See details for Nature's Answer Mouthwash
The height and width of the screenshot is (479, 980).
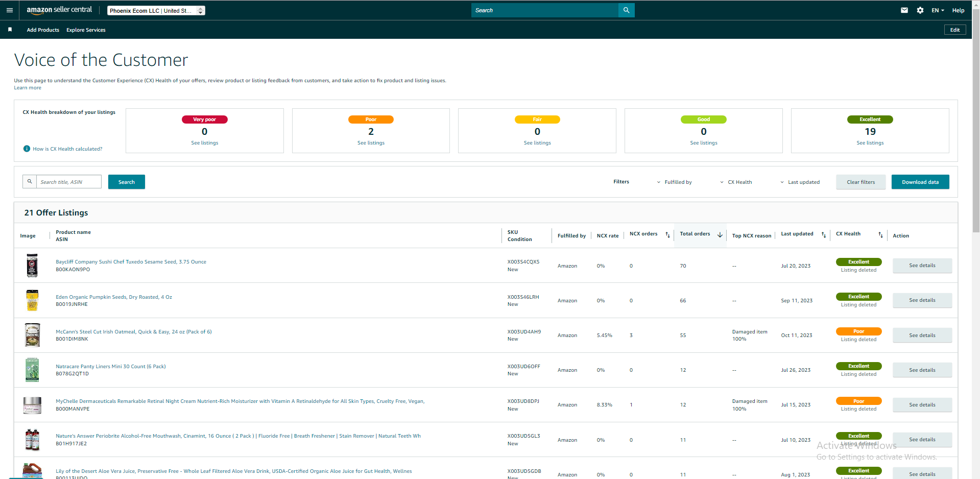tap(922, 440)
